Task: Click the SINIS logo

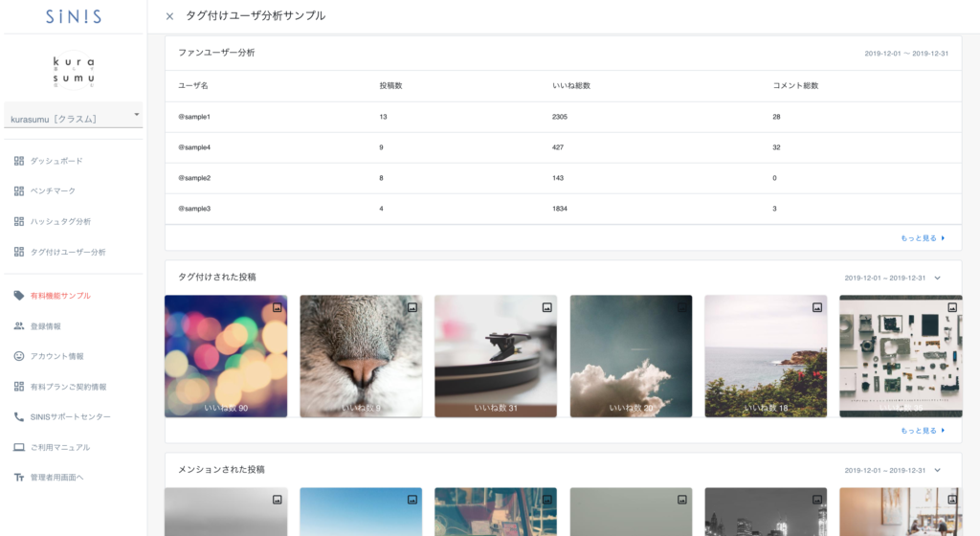Action: point(73,16)
